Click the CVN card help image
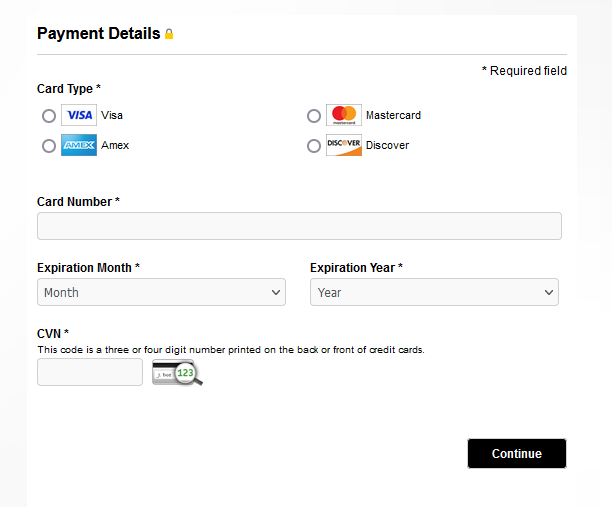Viewport: 612px width, 507px height. click(x=178, y=372)
